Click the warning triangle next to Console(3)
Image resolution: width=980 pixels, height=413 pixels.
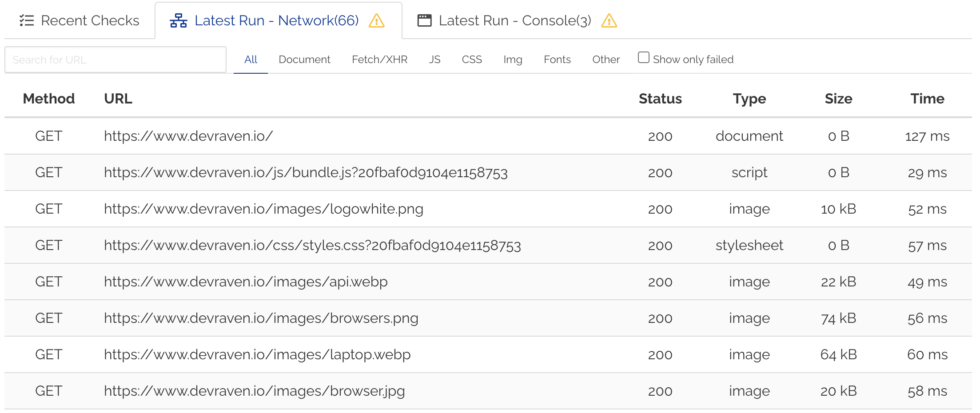[x=609, y=21]
